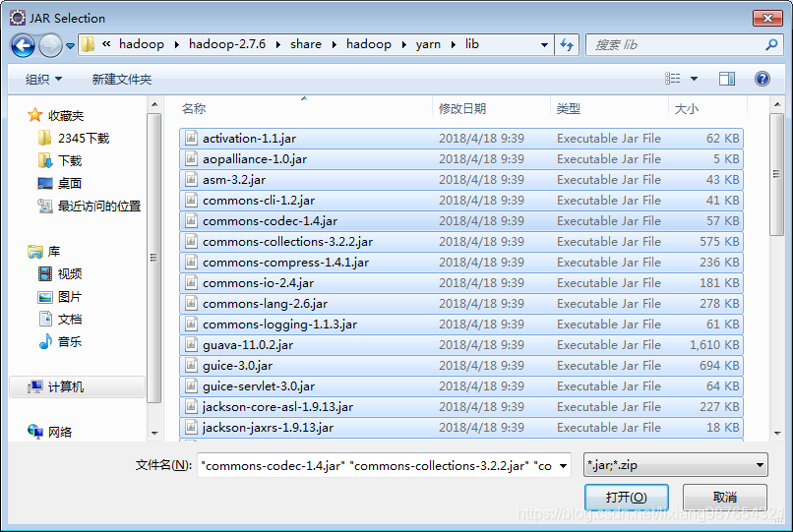Click the navigation pane scroll down arrow
Screen dimensions: 793x532
point(154,434)
